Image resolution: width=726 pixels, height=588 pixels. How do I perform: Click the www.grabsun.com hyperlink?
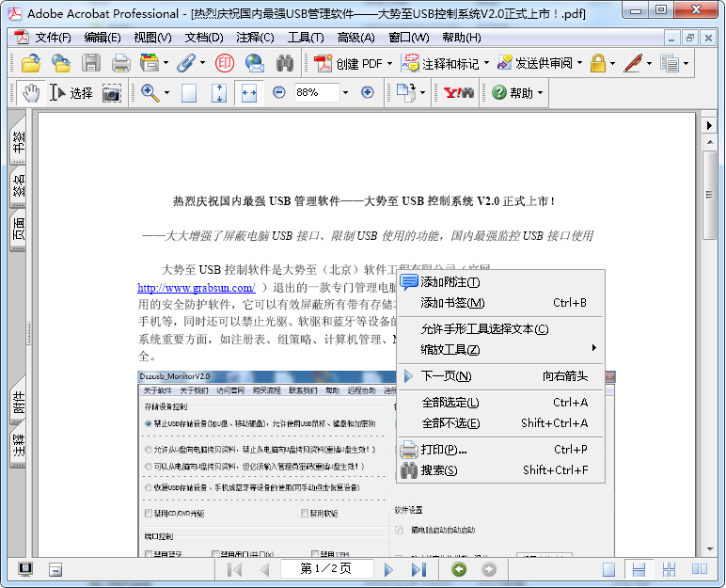click(196, 288)
